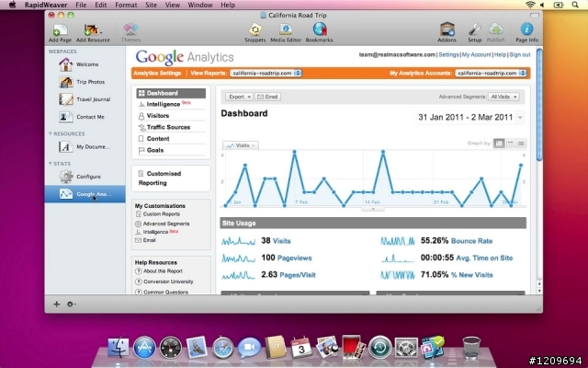
Task: Open Safari from the Dock
Action: click(222, 348)
